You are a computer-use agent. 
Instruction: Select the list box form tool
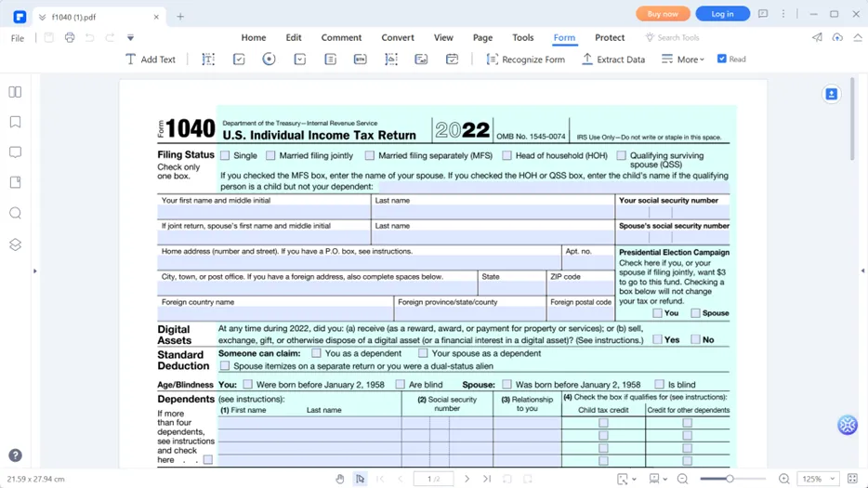click(x=330, y=59)
